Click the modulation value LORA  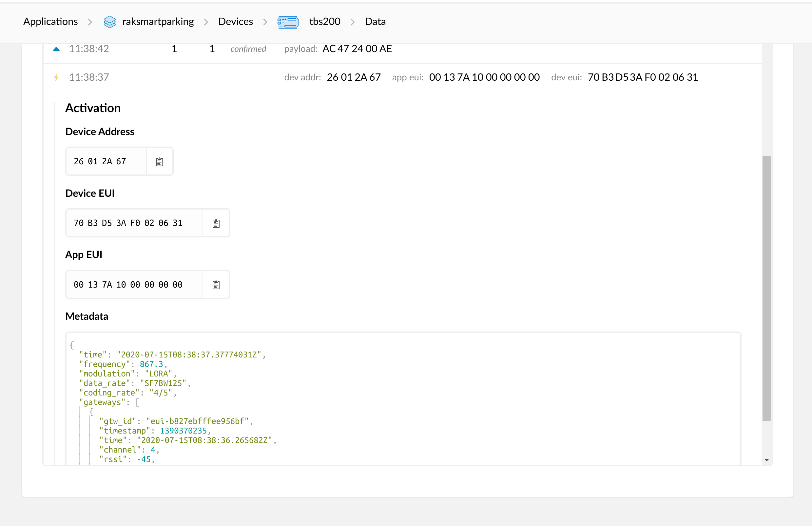pos(158,374)
